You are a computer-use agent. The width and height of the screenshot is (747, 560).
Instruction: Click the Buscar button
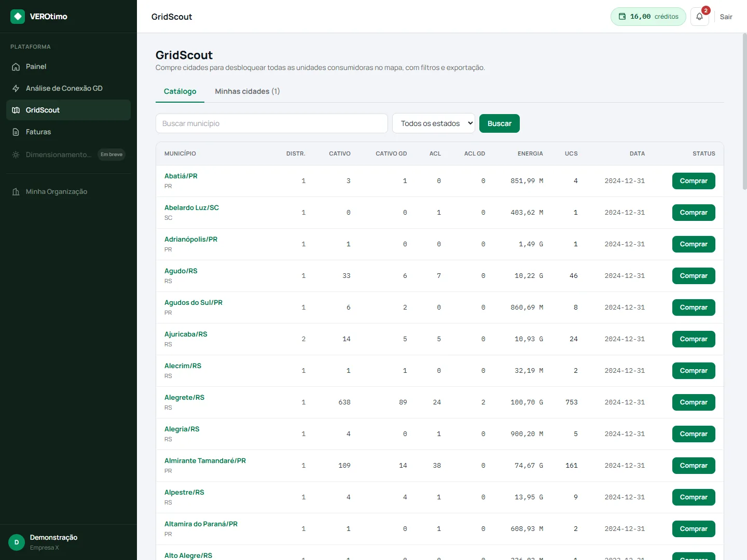pos(500,123)
